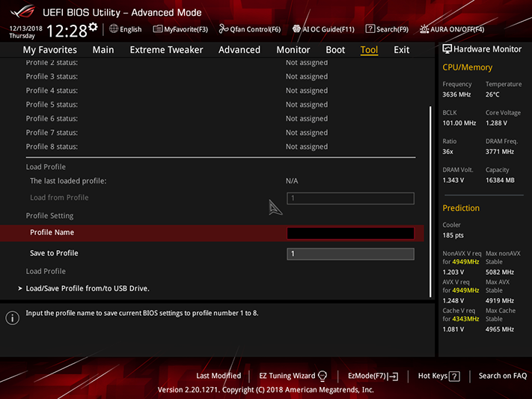532x399 pixels.
Task: Click the Hot Keys question box icon
Action: [x=454, y=377]
